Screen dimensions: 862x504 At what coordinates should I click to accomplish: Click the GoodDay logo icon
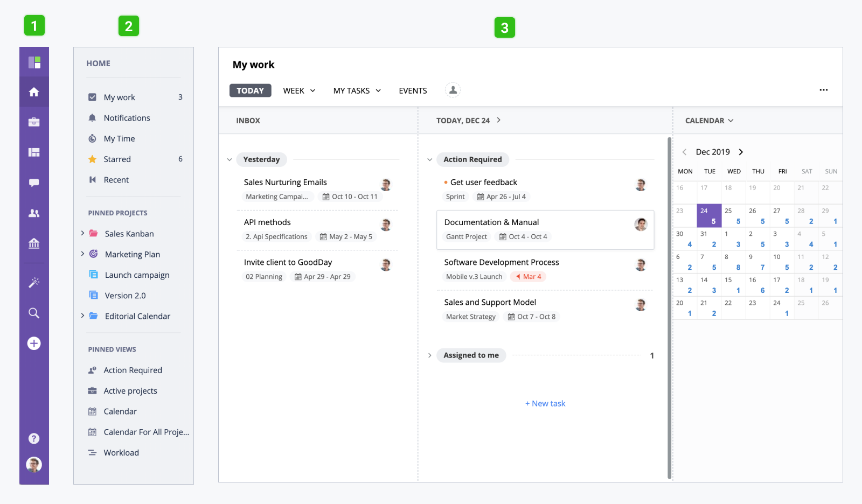pos(34,62)
